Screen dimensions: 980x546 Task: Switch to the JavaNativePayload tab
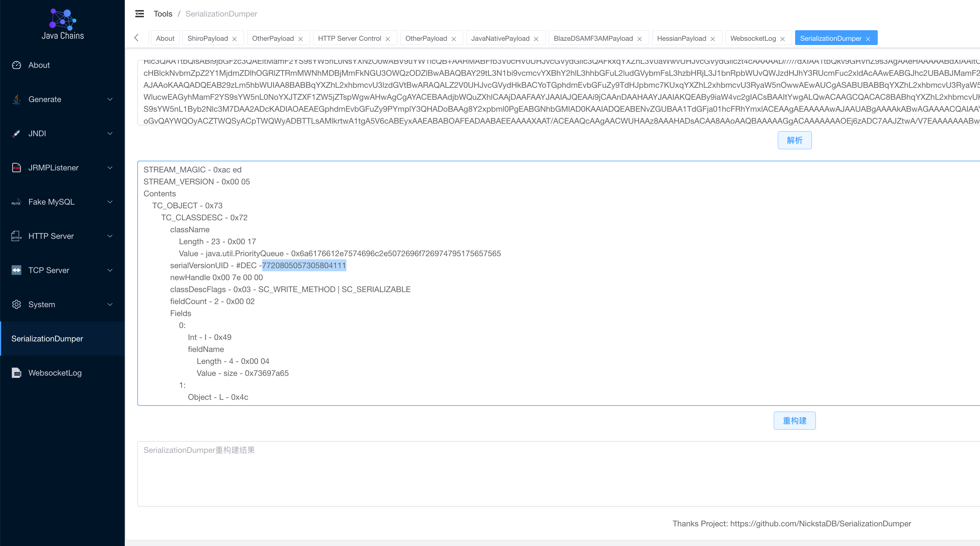[x=500, y=38]
